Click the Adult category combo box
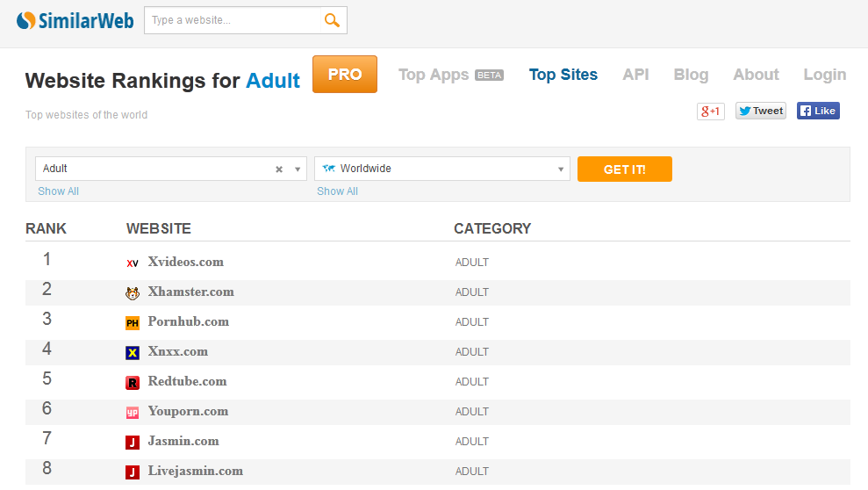Viewport: 868px width, 490px height. (x=171, y=169)
